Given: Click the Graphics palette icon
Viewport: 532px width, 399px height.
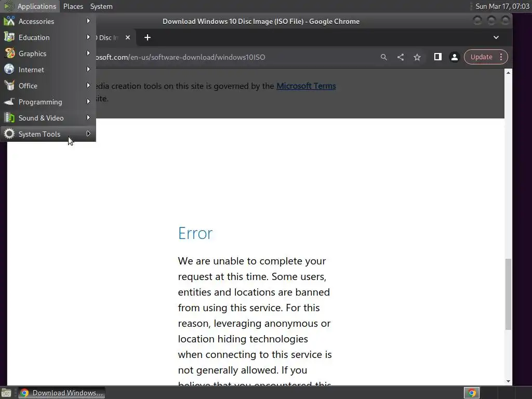Looking at the screenshot, I should point(9,54).
